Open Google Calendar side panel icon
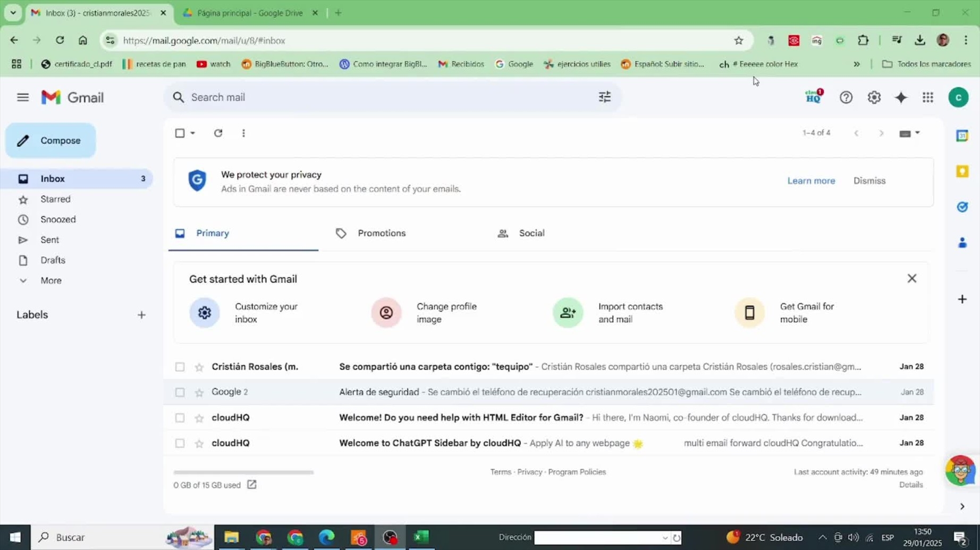Viewport: 980px width, 550px height. coord(962,136)
